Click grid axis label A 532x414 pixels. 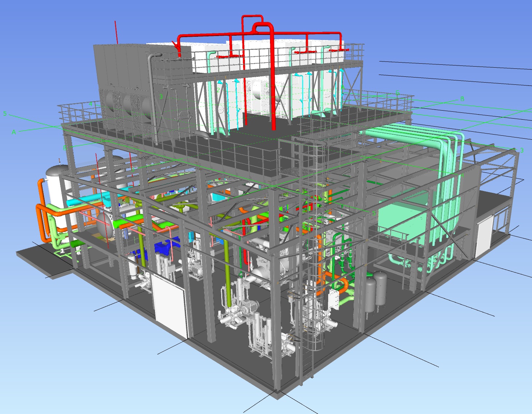14,132
